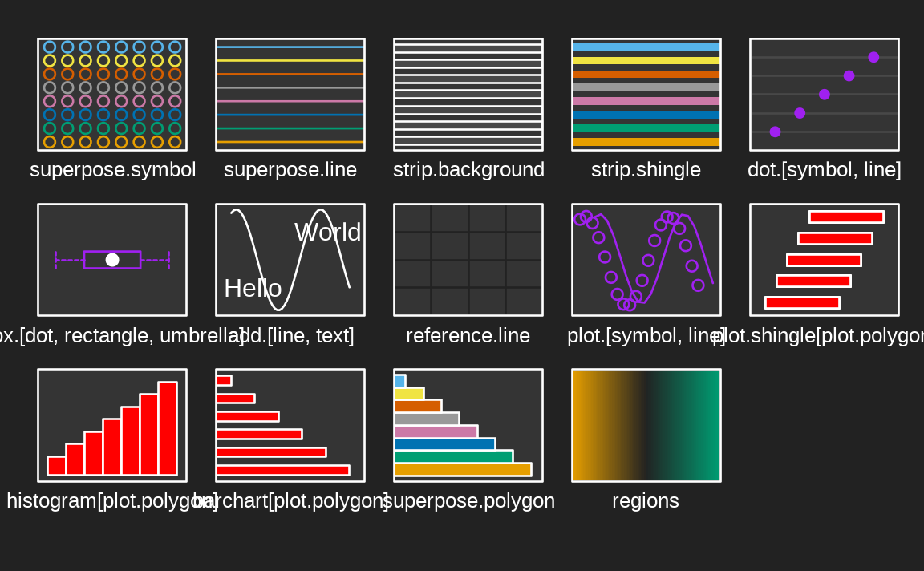
Task: Open the histogram red bars thumbnail
Action: point(112,425)
